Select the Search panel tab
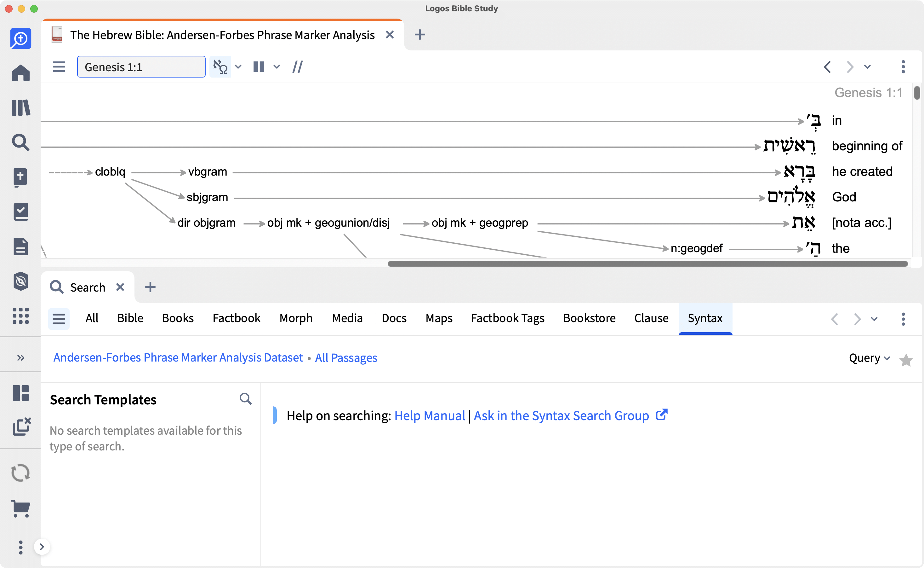 pos(88,287)
